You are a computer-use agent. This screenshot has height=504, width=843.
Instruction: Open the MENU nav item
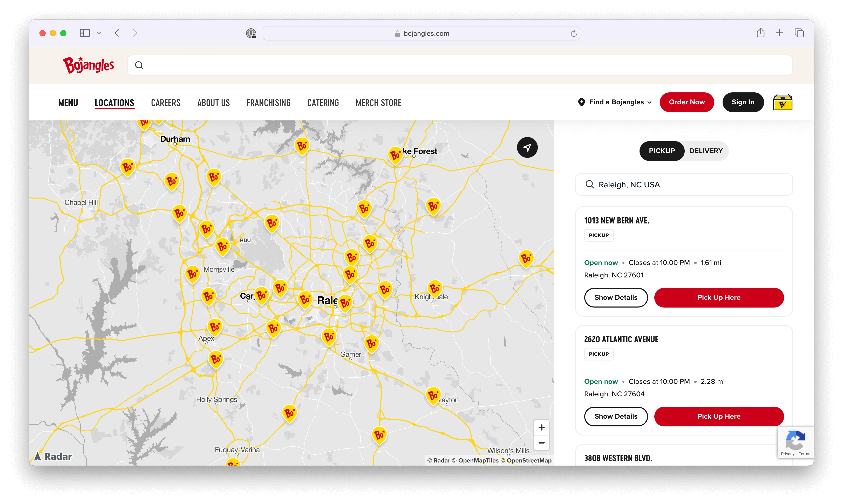(68, 103)
